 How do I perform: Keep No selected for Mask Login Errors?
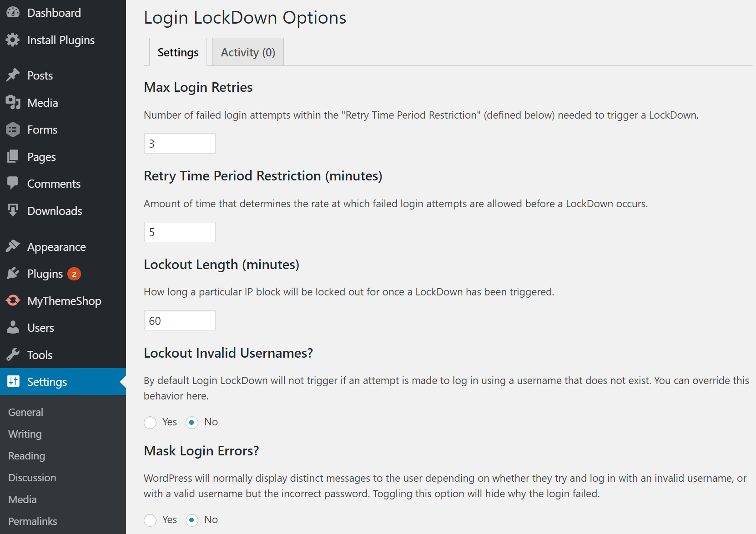pos(192,520)
